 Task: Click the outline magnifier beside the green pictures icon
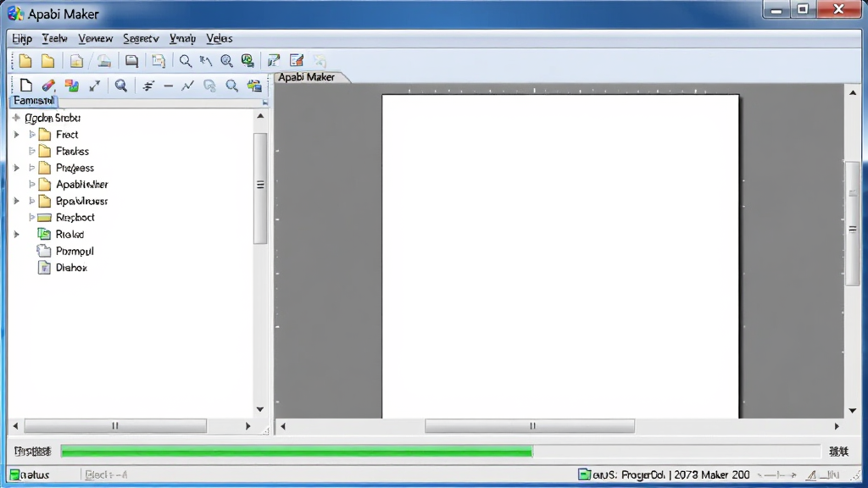tap(231, 86)
